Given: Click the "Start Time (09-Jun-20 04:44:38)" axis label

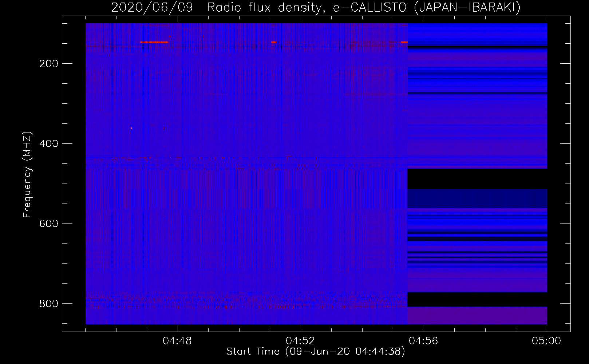Looking at the screenshot, I should click(316, 352).
